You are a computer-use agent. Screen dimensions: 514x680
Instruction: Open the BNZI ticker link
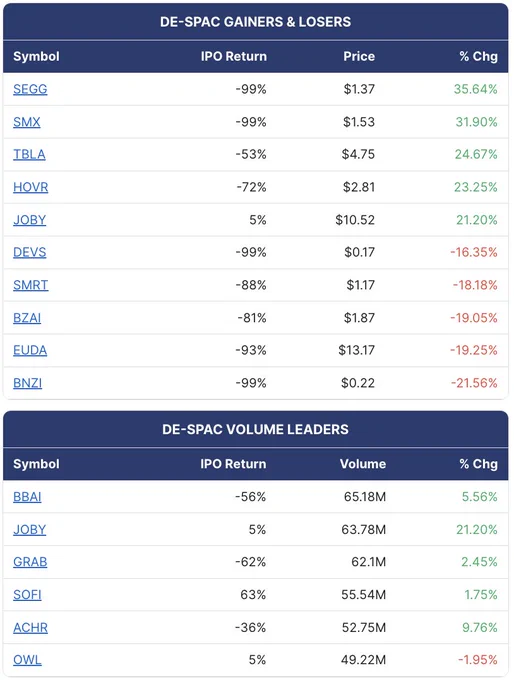tap(27, 383)
